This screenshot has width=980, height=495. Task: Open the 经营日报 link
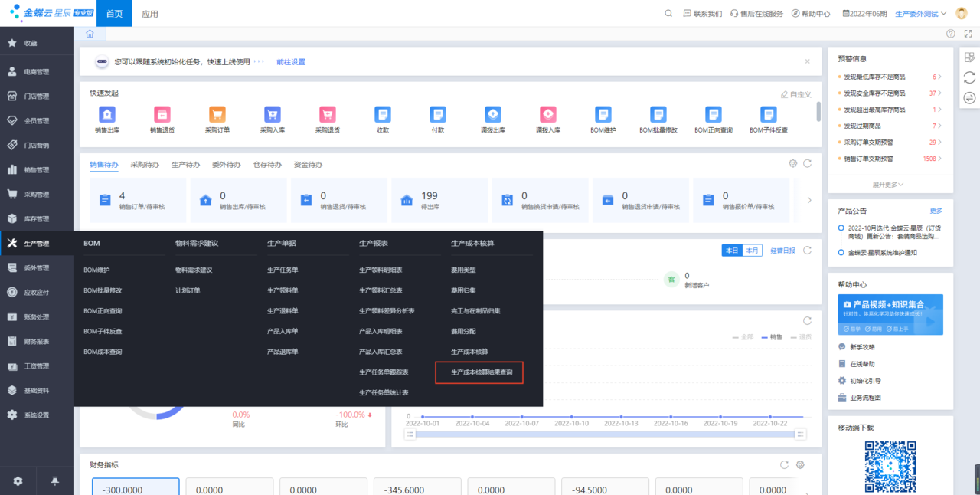(782, 251)
